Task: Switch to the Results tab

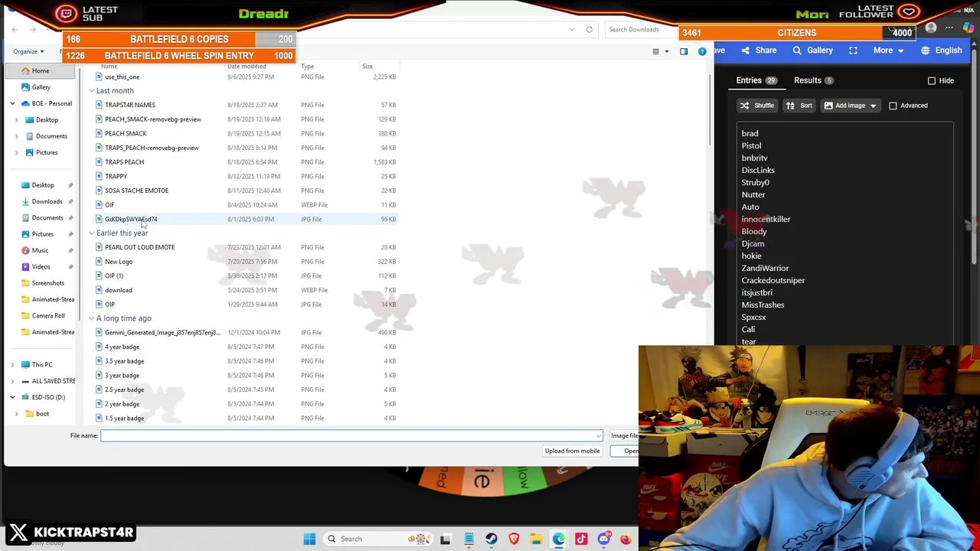Action: (x=813, y=80)
